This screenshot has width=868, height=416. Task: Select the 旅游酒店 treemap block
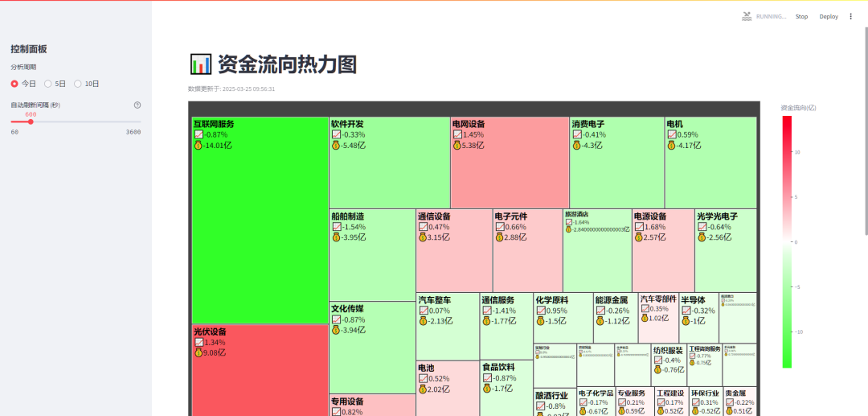point(597,250)
